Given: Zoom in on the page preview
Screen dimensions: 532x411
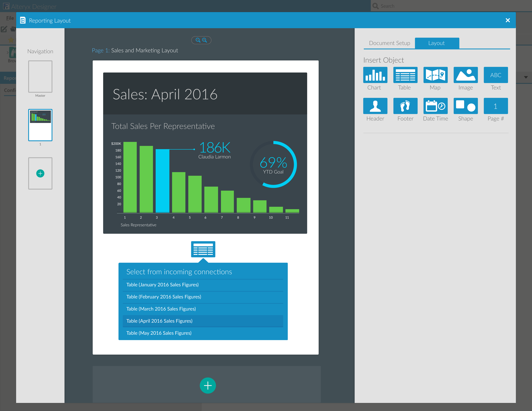Looking at the screenshot, I should (x=205, y=40).
